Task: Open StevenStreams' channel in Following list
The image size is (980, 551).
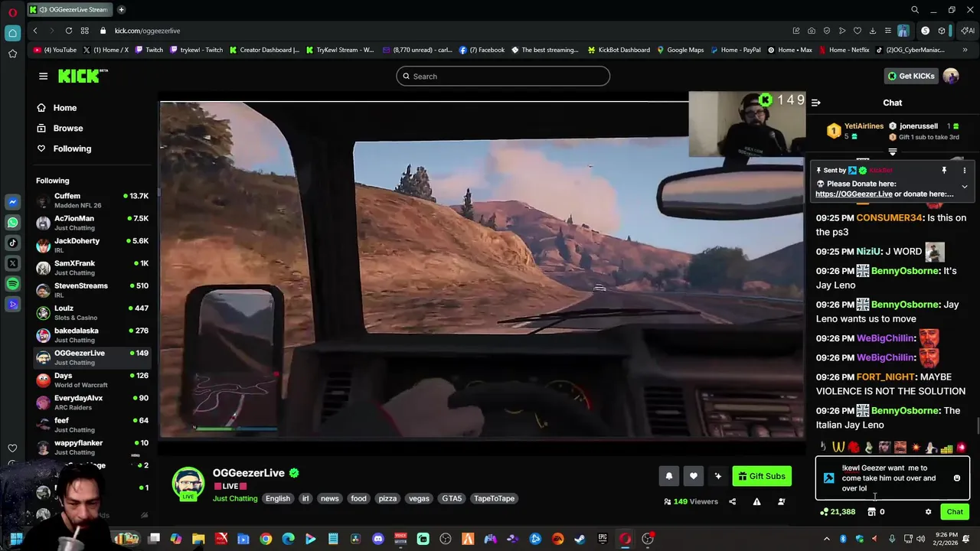Action: (x=92, y=290)
